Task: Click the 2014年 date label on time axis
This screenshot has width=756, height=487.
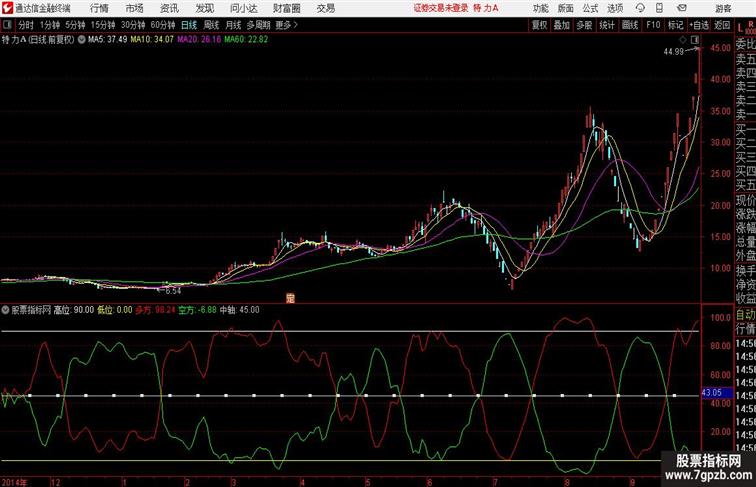Action: (x=14, y=482)
